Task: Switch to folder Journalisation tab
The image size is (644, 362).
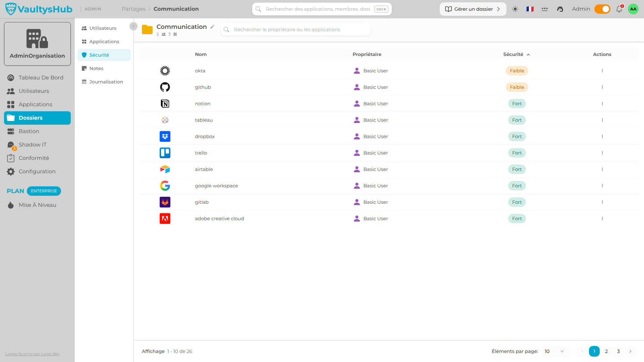Action: pos(104,82)
